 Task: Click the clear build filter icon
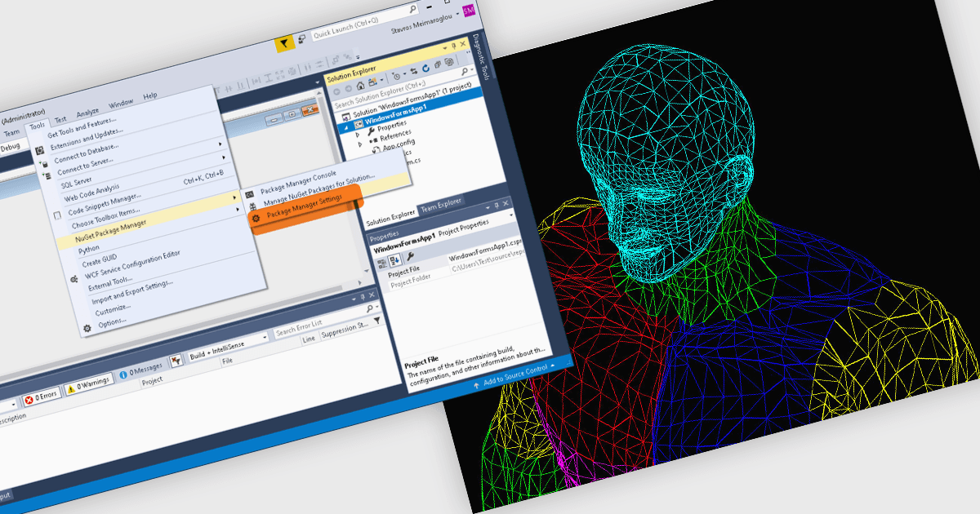[x=176, y=361]
